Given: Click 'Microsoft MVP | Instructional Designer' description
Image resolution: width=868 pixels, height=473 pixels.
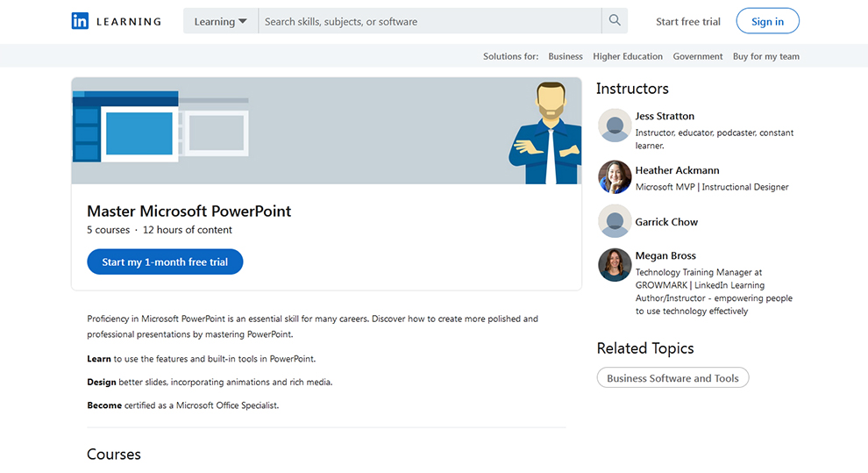Looking at the screenshot, I should coord(712,187).
